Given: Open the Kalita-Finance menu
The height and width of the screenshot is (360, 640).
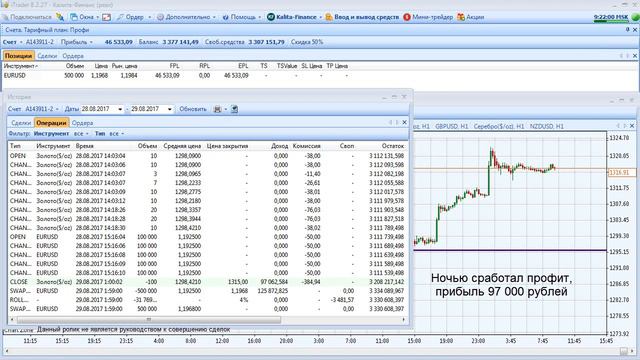Looking at the screenshot, I should tap(294, 17).
